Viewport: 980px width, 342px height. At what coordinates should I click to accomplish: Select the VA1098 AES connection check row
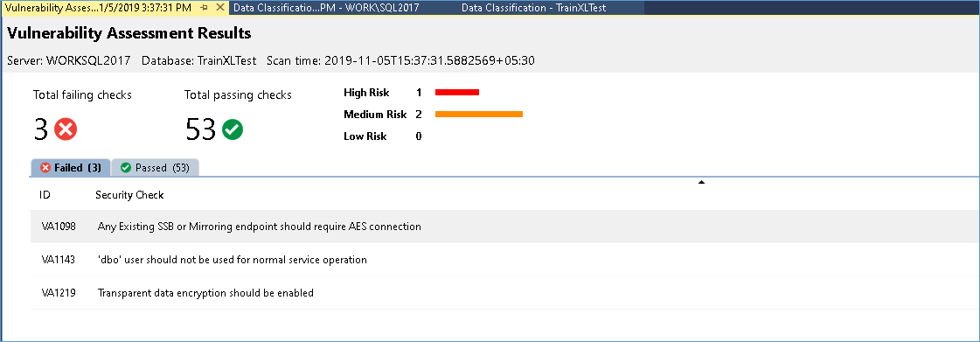pyautogui.click(x=505, y=227)
